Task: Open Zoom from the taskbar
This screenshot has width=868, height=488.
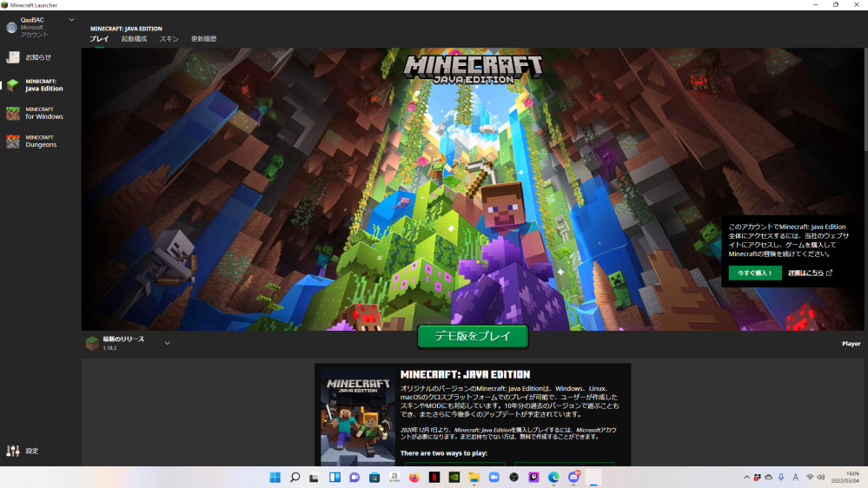Action: (494, 478)
